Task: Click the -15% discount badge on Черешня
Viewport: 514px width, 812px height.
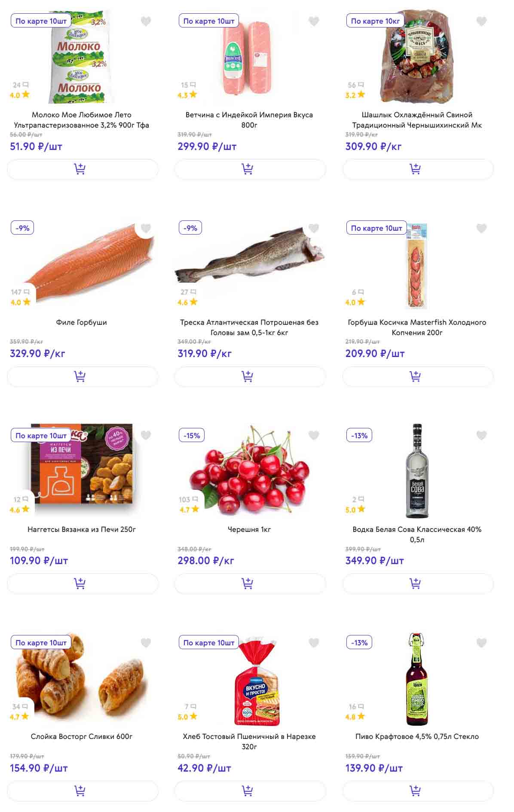Action: pos(192,435)
